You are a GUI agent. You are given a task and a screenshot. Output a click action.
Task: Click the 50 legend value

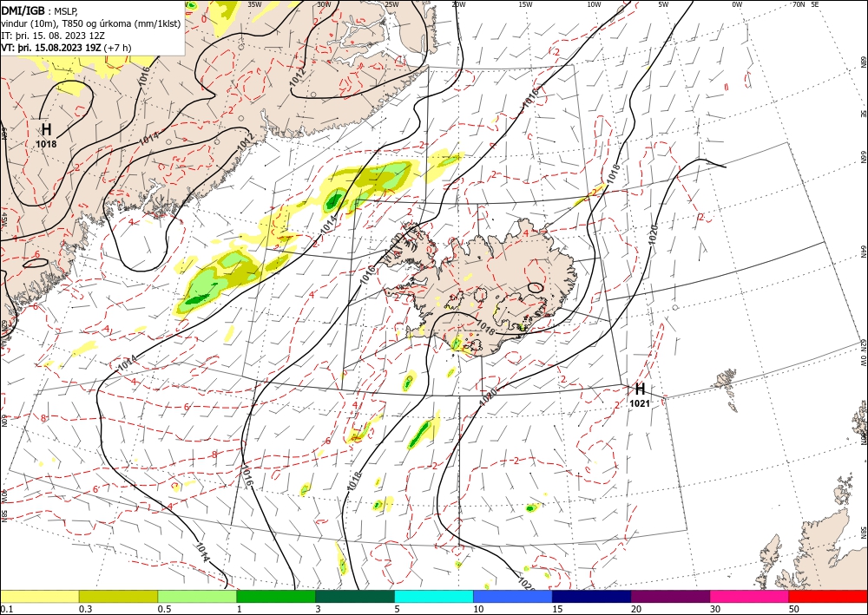pos(794,609)
